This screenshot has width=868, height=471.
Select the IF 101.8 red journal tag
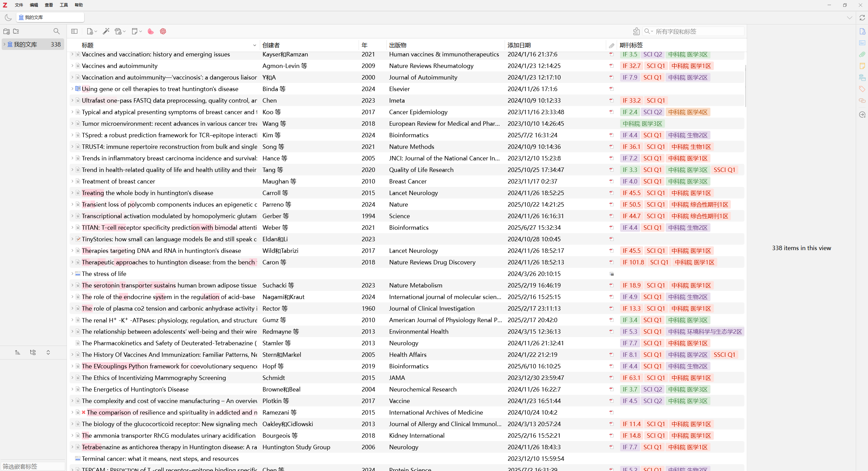633,262
